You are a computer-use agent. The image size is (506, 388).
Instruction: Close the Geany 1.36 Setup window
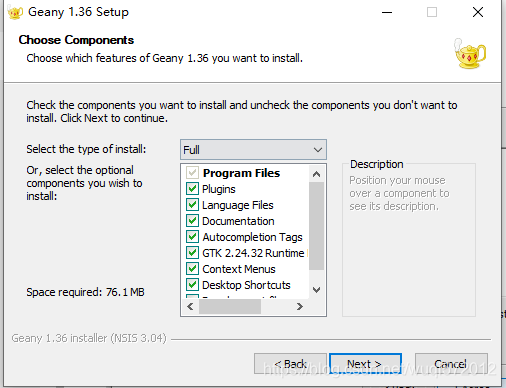(478, 13)
